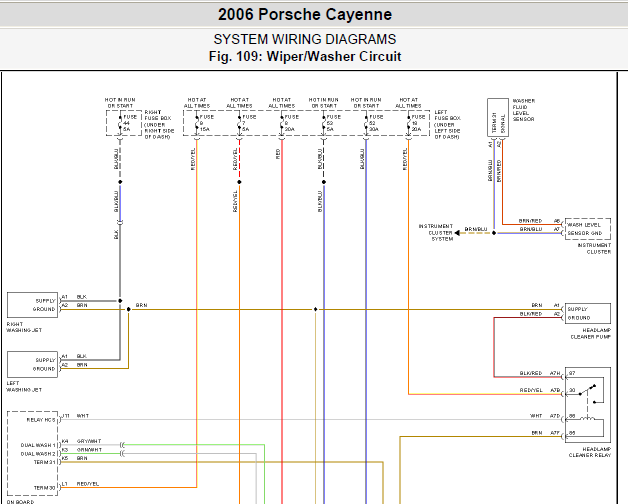Click the 'WASH LEVEL' pin in instrument cluster
The height and width of the screenshot is (504, 628).
point(584,225)
